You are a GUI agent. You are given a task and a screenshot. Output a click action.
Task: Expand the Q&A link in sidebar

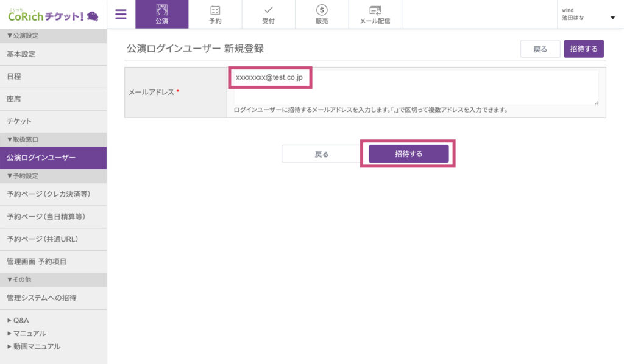click(21, 320)
